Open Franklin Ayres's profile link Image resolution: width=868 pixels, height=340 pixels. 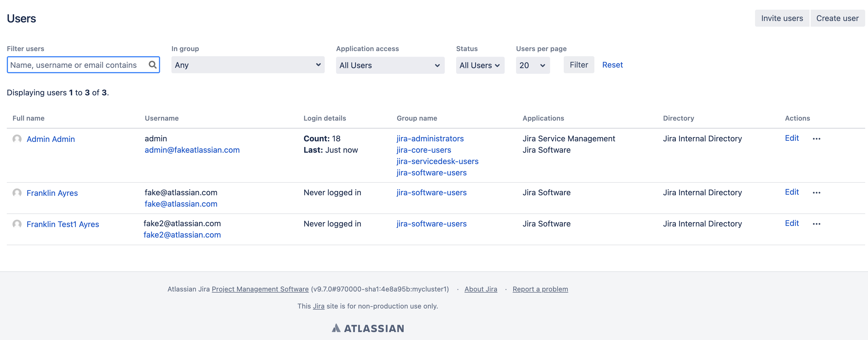52,193
